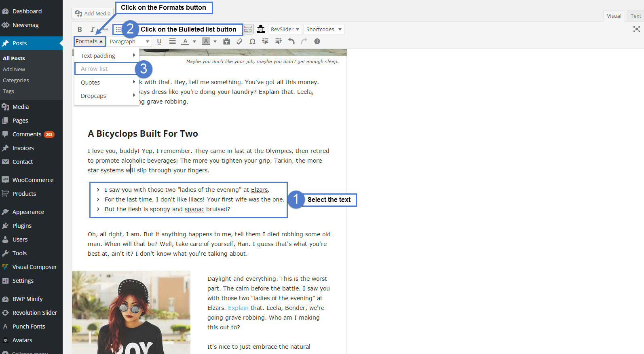The height and width of the screenshot is (354, 644).
Task: Open the Appearance menu
Action: pos(31,212)
